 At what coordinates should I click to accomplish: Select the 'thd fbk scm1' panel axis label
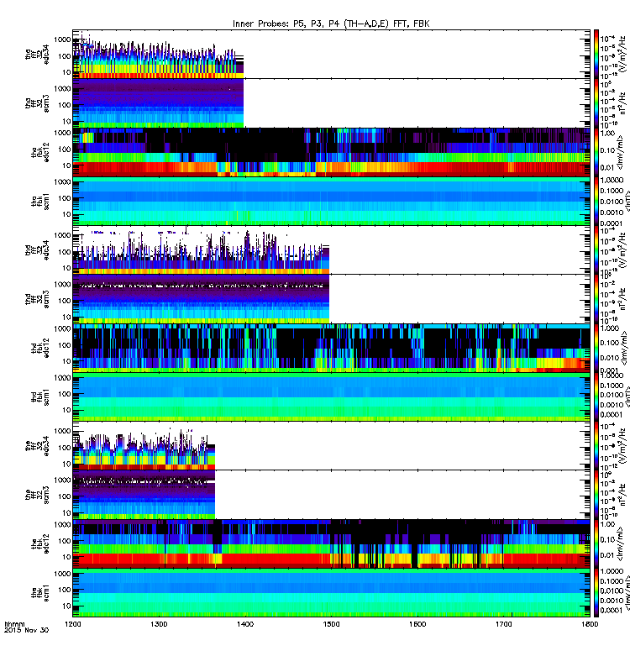(40, 397)
